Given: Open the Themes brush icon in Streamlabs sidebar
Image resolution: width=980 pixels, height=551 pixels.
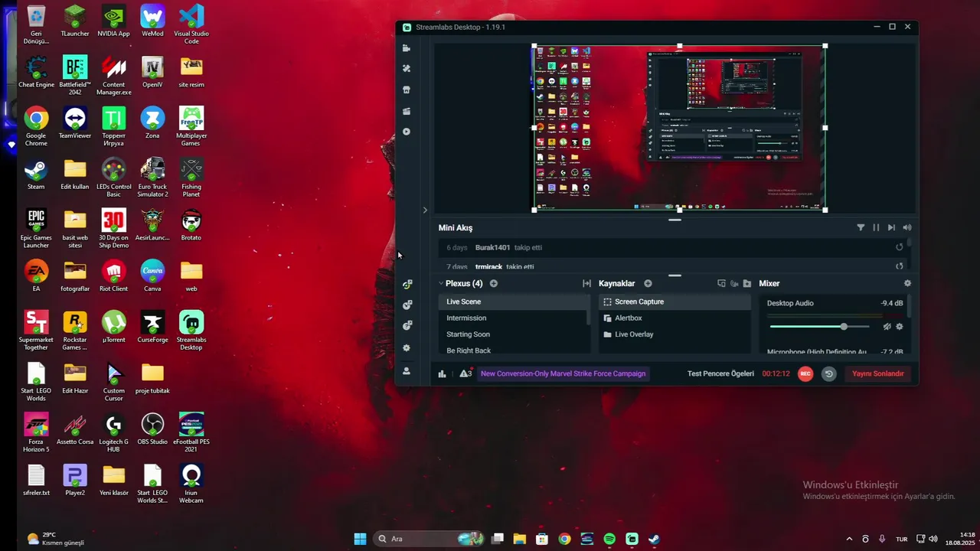Looking at the screenshot, I should point(407,68).
